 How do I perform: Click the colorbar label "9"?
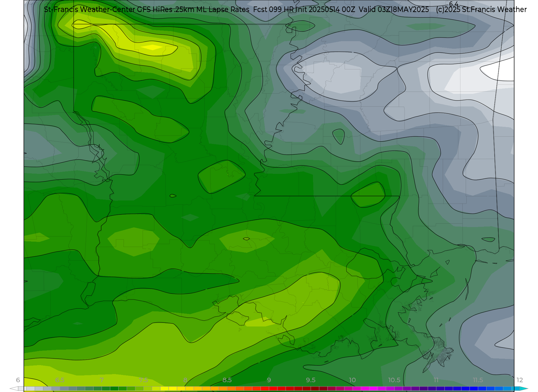click(269, 380)
